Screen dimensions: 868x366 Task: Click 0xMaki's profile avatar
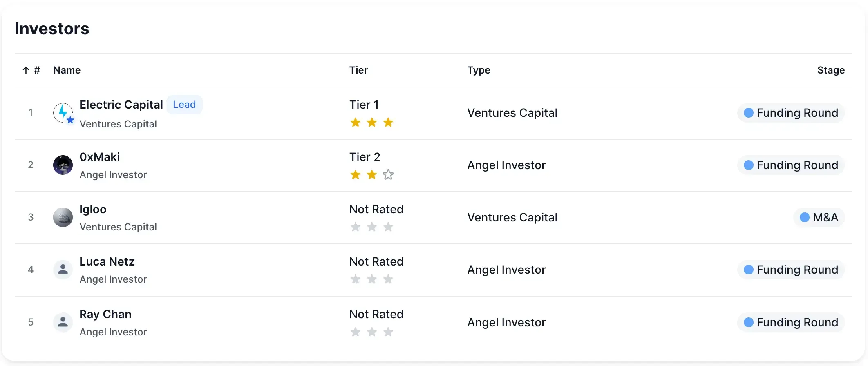pyautogui.click(x=63, y=165)
